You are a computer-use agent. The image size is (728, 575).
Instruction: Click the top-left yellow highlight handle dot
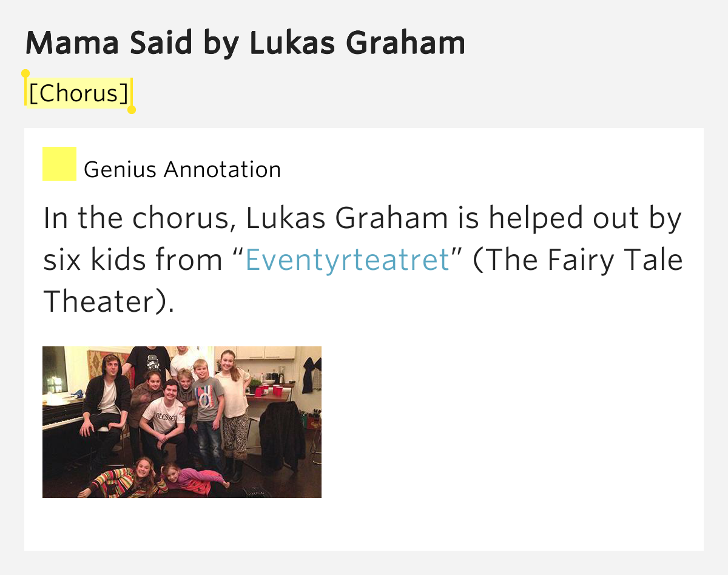[x=25, y=73]
